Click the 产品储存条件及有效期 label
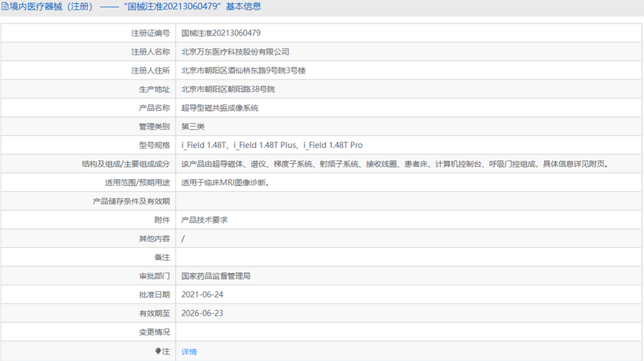 pos(131,202)
